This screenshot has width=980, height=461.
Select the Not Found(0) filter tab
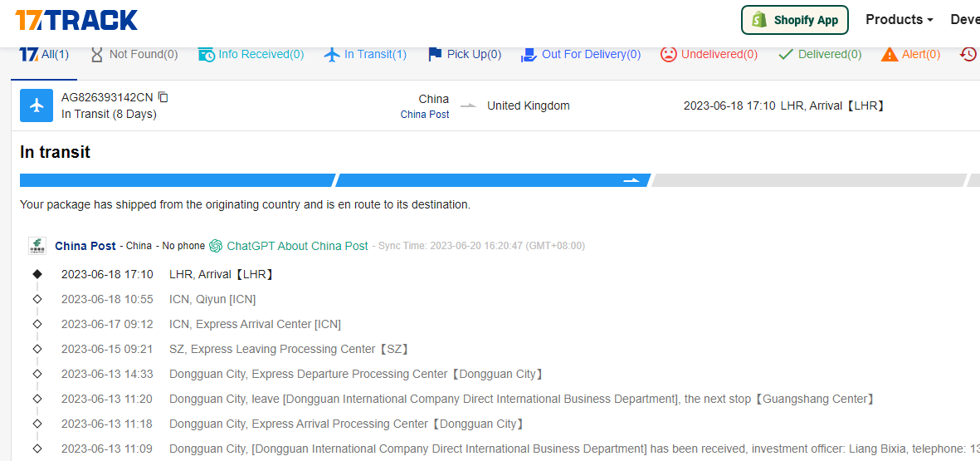point(134,55)
